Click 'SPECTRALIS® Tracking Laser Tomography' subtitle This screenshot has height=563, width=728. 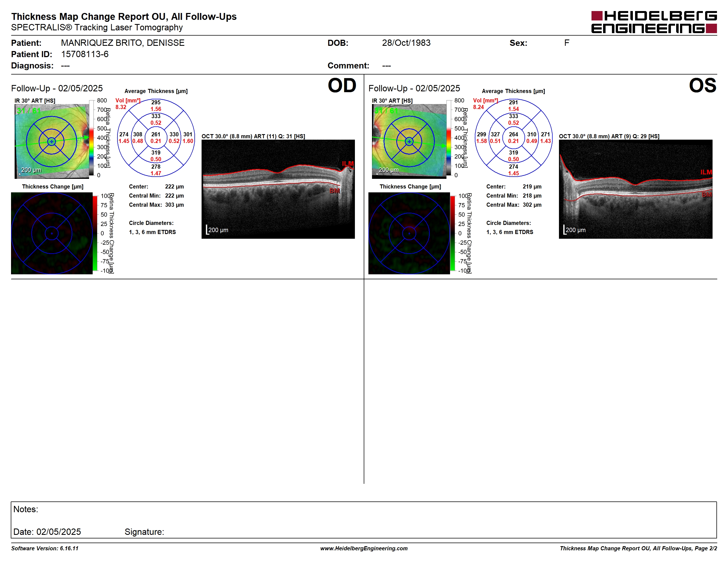[x=97, y=27]
